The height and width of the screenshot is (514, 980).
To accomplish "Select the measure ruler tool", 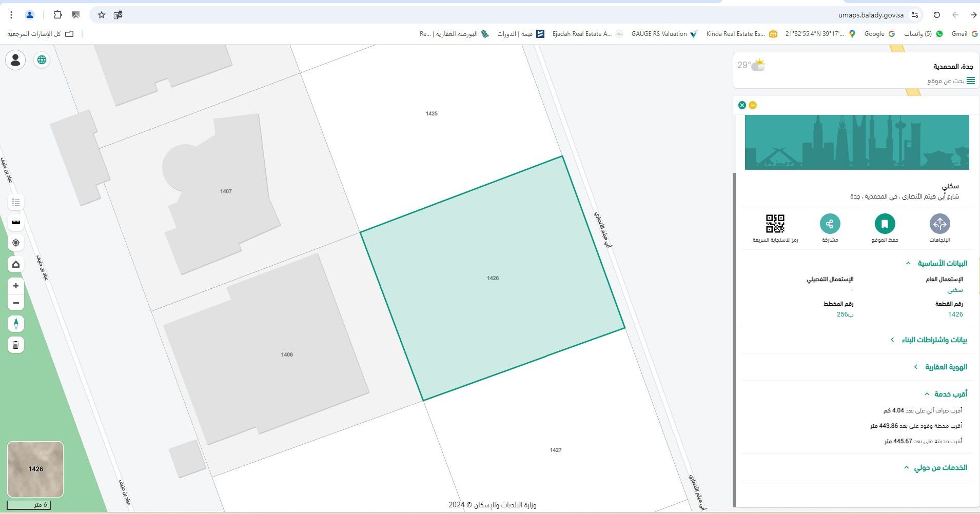I will (16, 222).
